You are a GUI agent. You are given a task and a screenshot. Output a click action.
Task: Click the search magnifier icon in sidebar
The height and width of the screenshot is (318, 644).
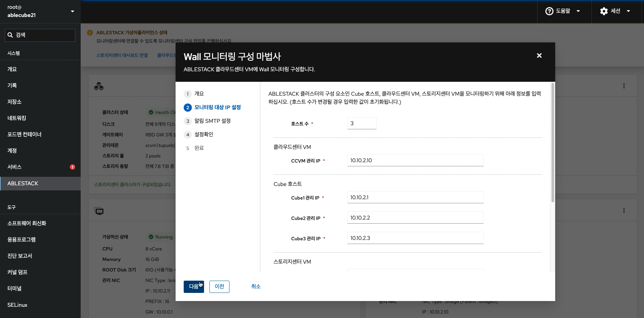point(10,35)
